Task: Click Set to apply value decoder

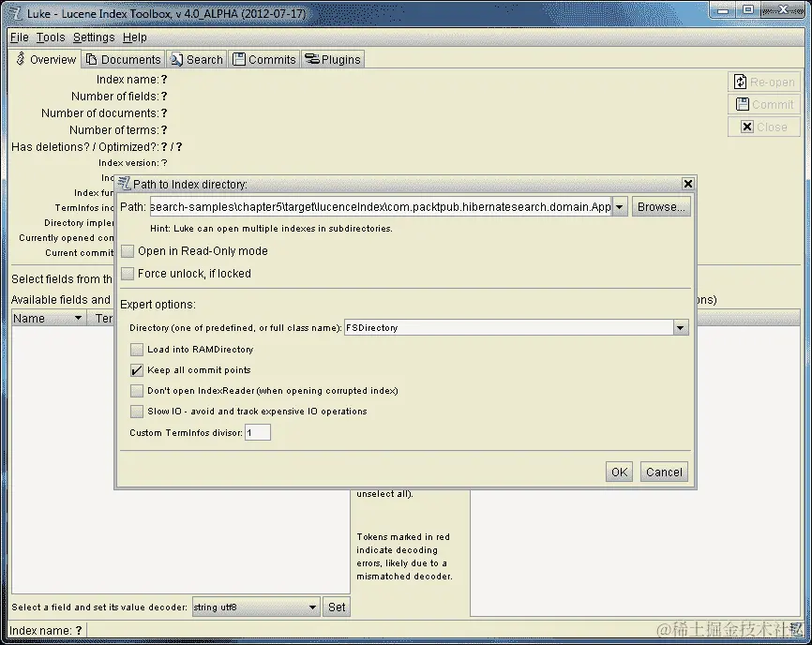Action: [337, 607]
